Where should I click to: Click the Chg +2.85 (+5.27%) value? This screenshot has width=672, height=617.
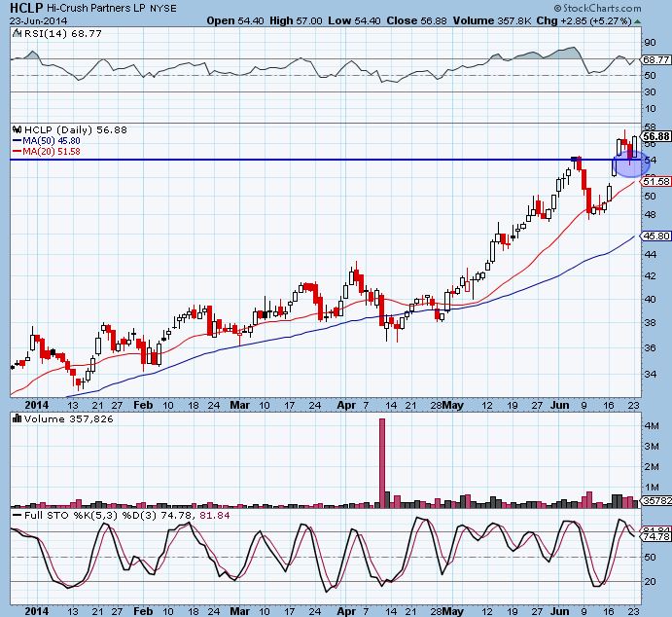click(584, 20)
